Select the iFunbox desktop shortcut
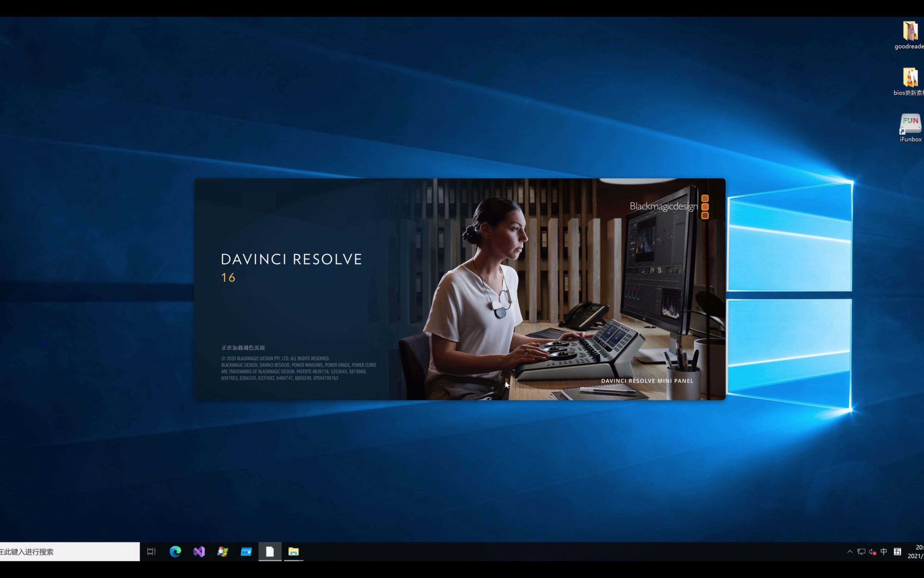The height and width of the screenshot is (578, 924). coord(911,128)
